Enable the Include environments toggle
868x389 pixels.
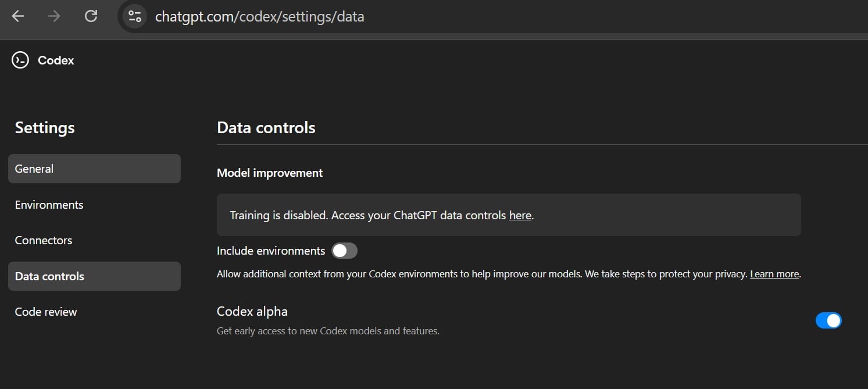click(x=344, y=251)
